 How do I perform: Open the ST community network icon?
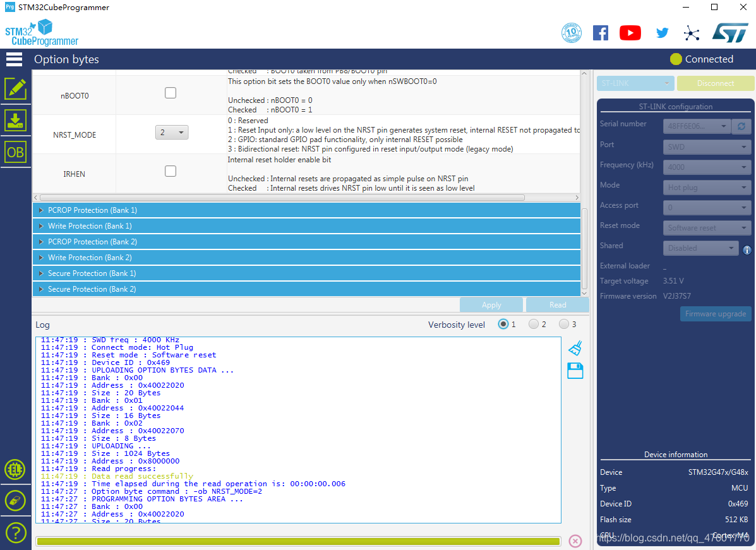[692, 33]
